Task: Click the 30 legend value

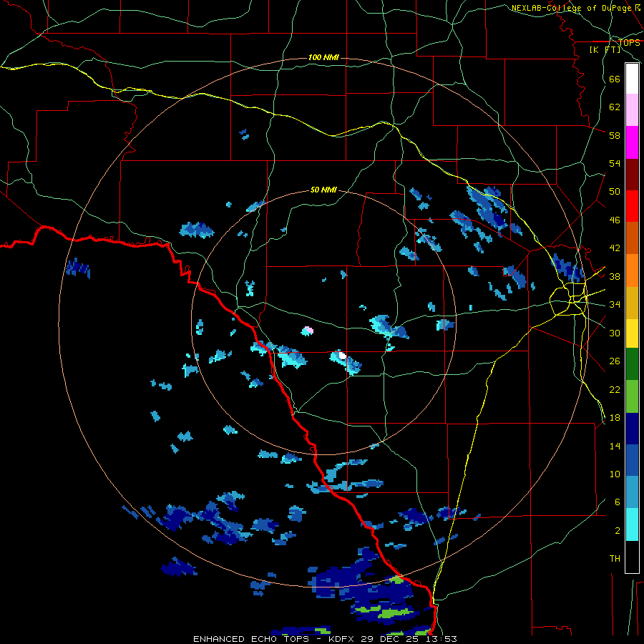Action: tap(615, 333)
